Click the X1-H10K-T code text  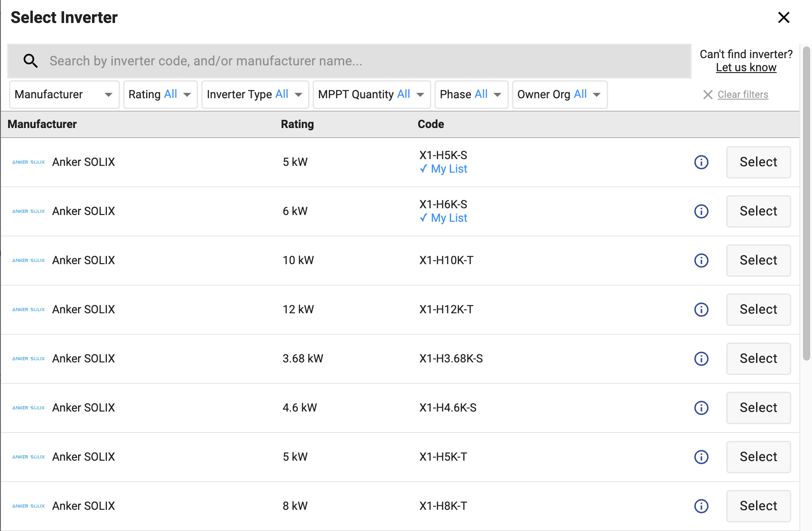(x=447, y=261)
